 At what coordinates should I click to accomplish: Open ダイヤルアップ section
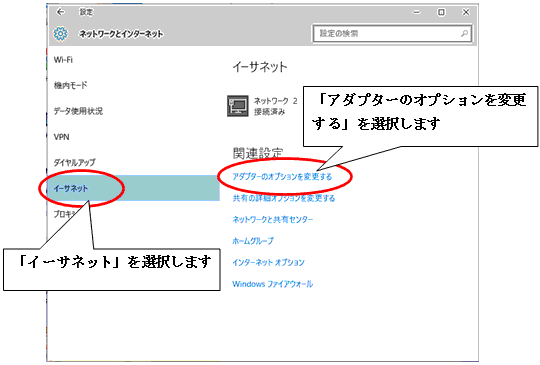click(x=74, y=163)
